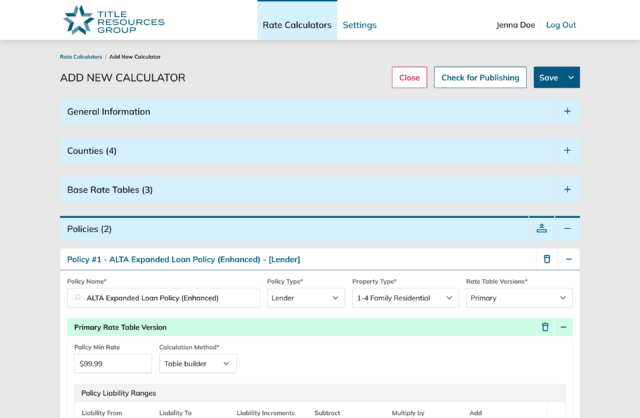Select the Rate Calculators tab
This screenshot has height=418, width=640.
(297, 25)
